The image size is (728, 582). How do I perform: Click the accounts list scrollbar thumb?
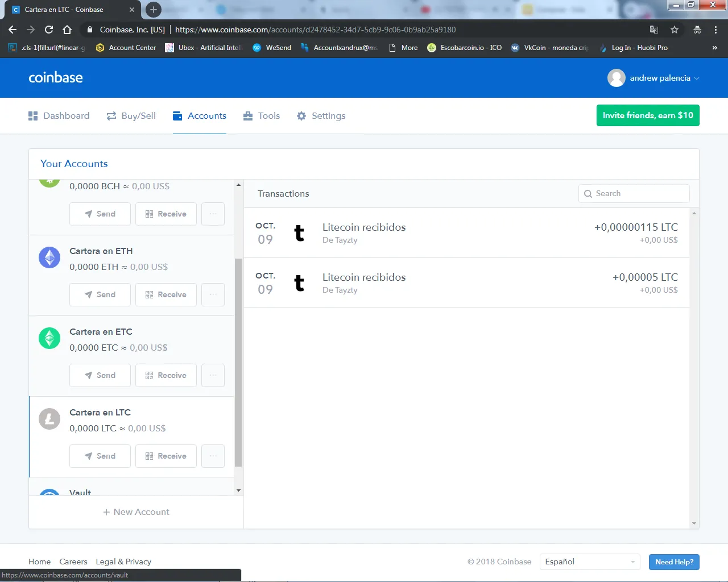coord(238,362)
